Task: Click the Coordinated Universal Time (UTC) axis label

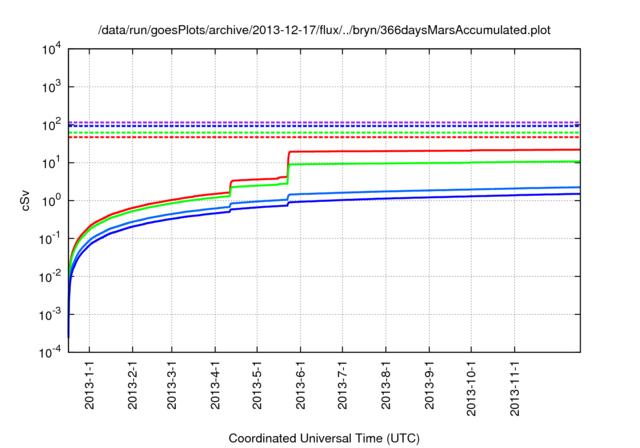Action: (324, 438)
